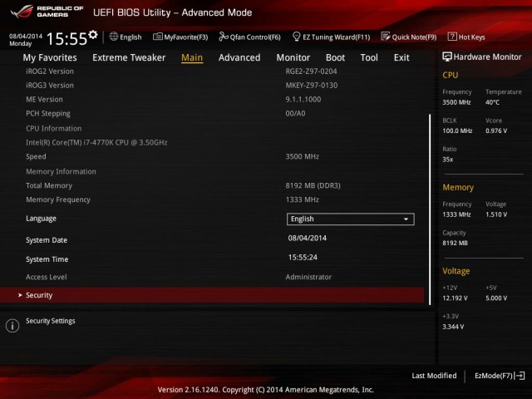This screenshot has width=532, height=399.
Task: Open Qfan Control fan icon
Action: pos(224,37)
